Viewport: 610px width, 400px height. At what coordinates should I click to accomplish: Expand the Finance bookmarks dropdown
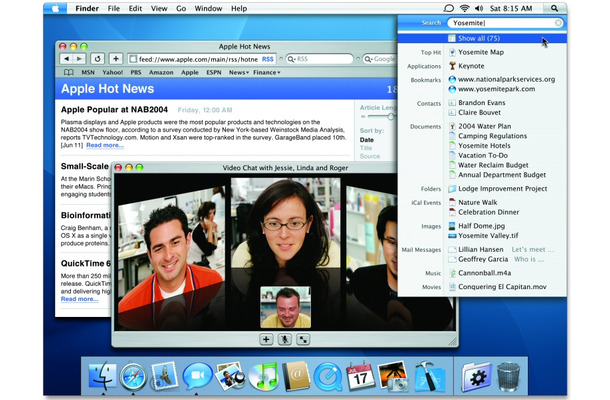(x=267, y=72)
